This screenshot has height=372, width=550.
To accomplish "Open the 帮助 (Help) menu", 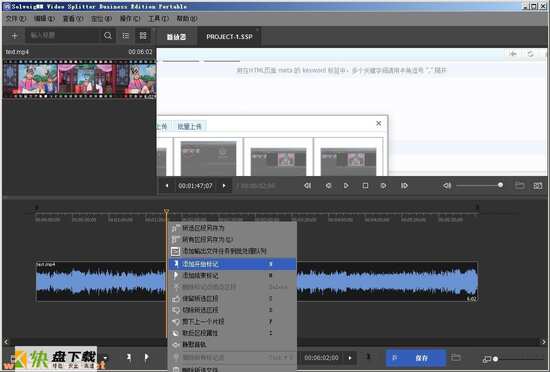I will 187,19.
